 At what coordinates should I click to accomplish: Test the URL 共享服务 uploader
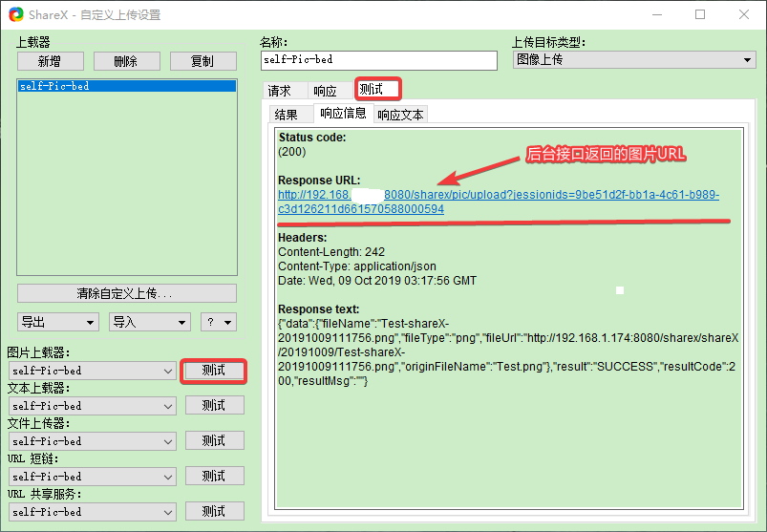click(214, 511)
